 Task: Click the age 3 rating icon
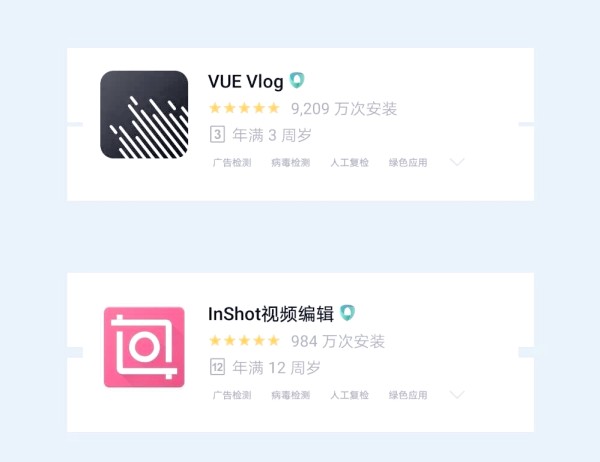click(217, 135)
